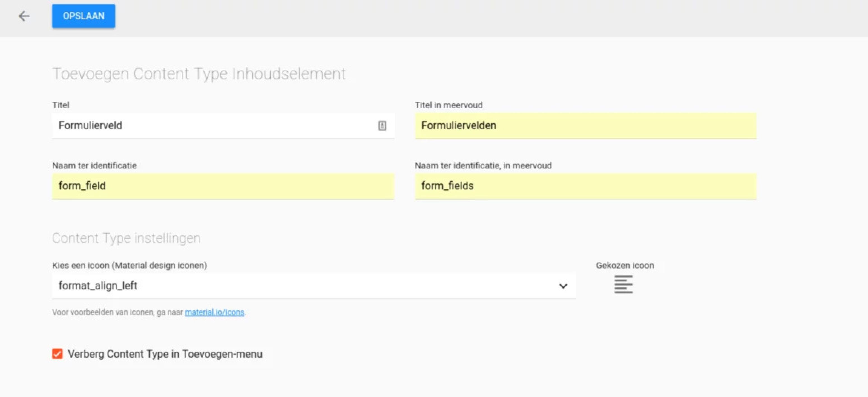Screen dimensions: 868x397
Task: Click the OPSLAAN save button
Action: [83, 16]
